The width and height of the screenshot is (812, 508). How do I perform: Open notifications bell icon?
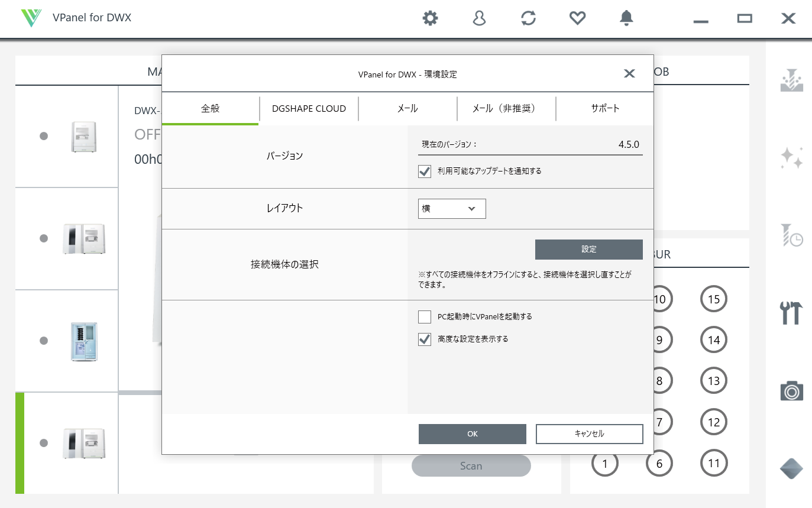click(x=626, y=18)
